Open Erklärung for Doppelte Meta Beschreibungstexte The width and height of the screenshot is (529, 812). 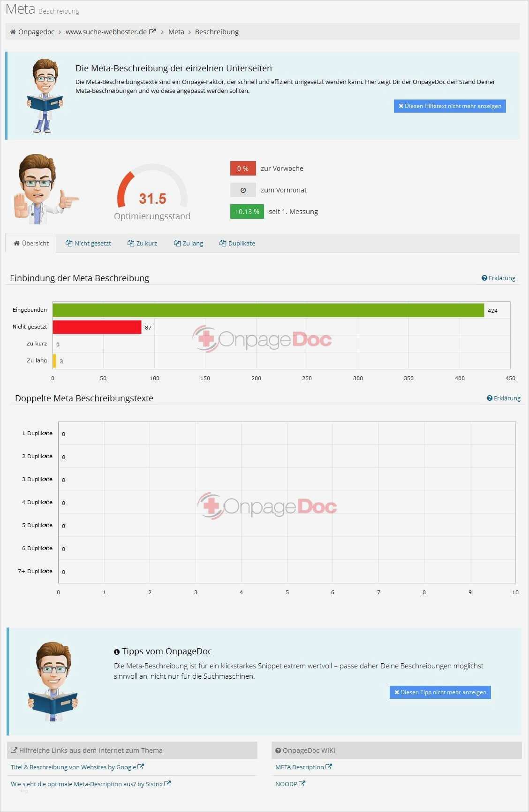click(504, 398)
